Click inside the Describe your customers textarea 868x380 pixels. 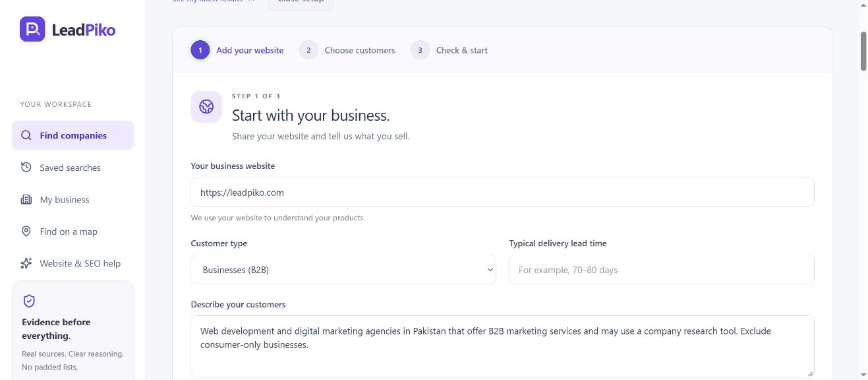pos(502,347)
